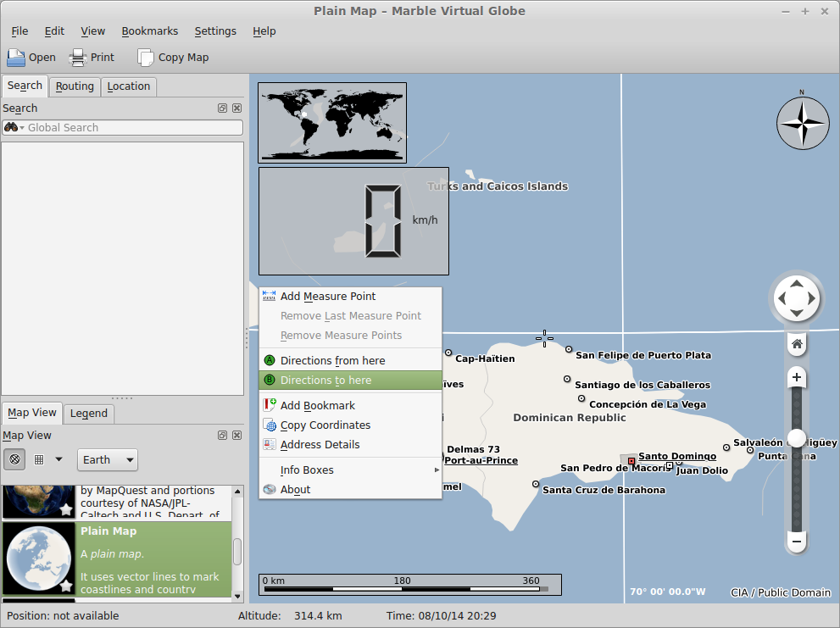This screenshot has height=628, width=840.
Task: Click the theme list scrollbar handle
Action: (237, 552)
